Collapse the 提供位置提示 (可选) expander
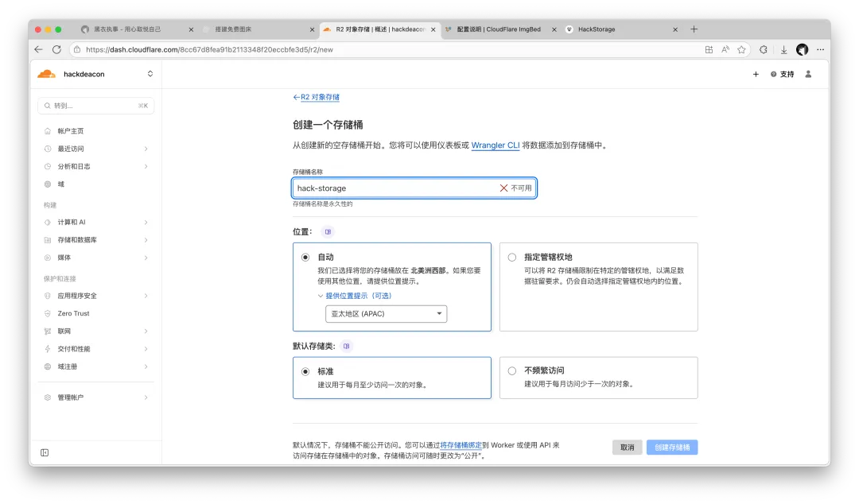Screen dimensions: 859x504 point(355,296)
